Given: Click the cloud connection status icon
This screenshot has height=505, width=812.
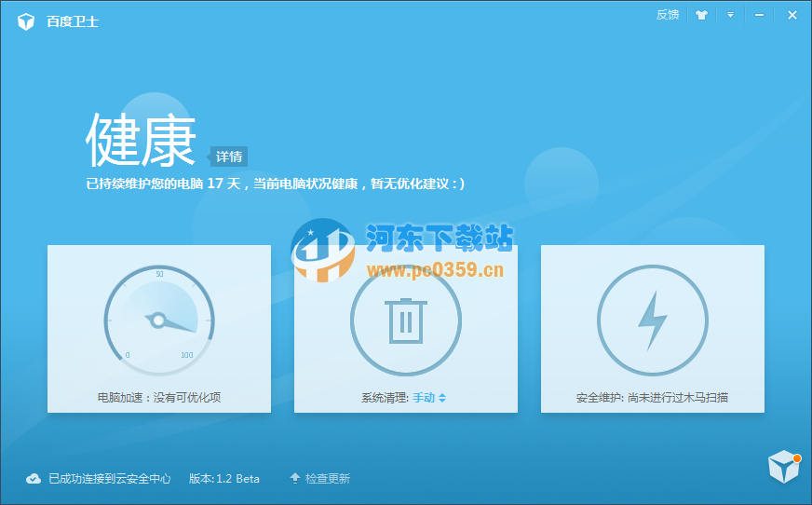Looking at the screenshot, I should [x=34, y=479].
